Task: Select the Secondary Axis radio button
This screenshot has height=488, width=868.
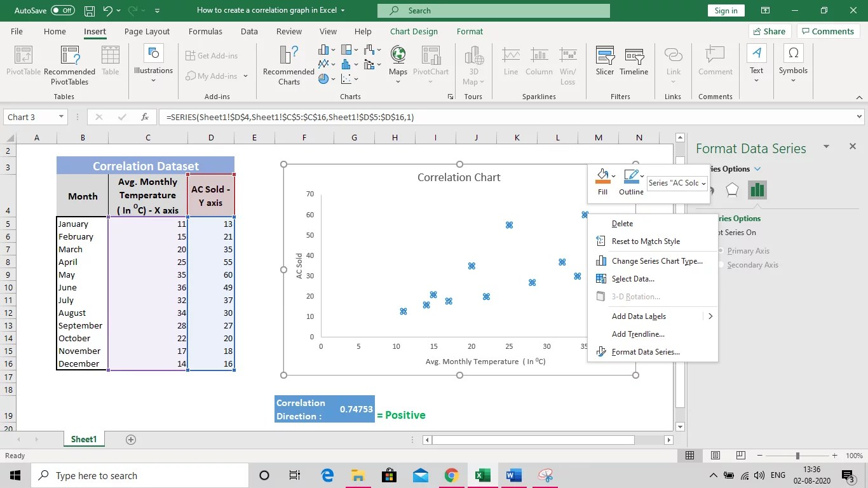Action: (721, 265)
